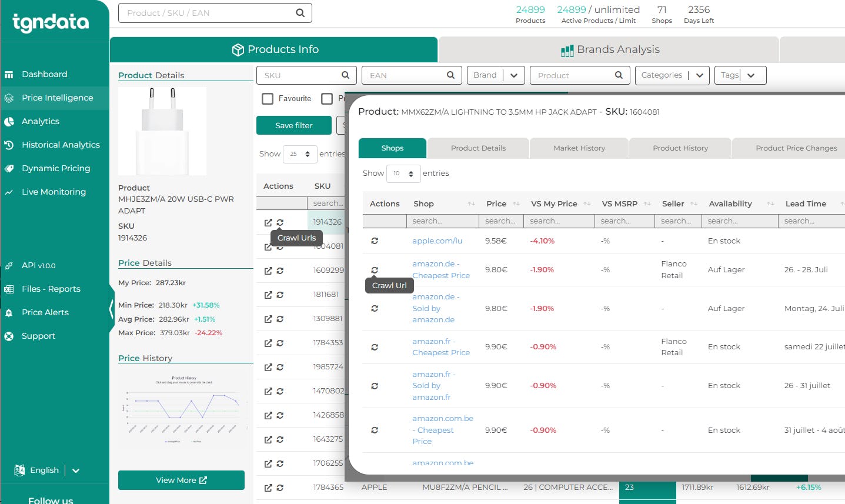This screenshot has width=845, height=504.
Task: Click crawl icon for amazon.fr Cheapest Price row
Action: [x=375, y=347]
